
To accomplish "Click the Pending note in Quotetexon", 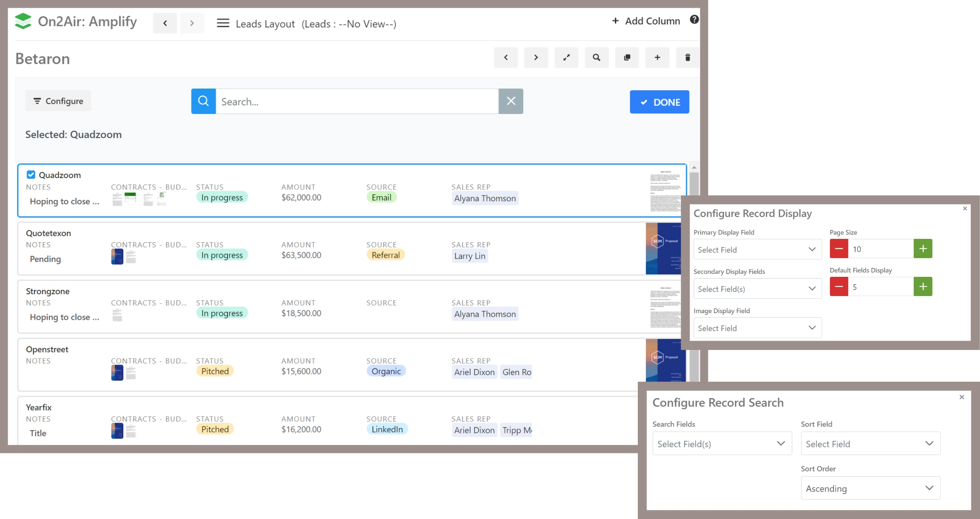I will 45,259.
